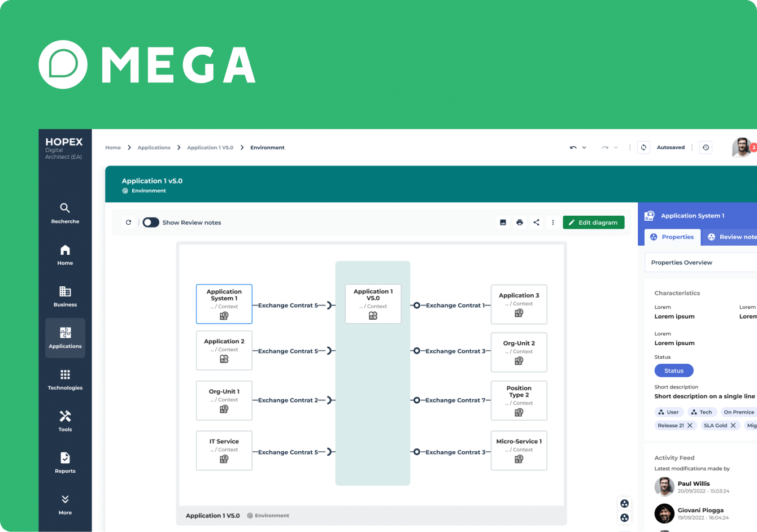Click Application 1 V5.0 diagram footer label

coord(213,516)
